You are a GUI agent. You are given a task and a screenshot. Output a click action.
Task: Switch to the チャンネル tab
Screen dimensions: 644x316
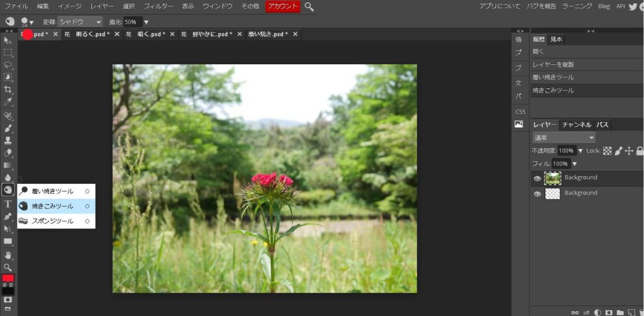(576, 125)
